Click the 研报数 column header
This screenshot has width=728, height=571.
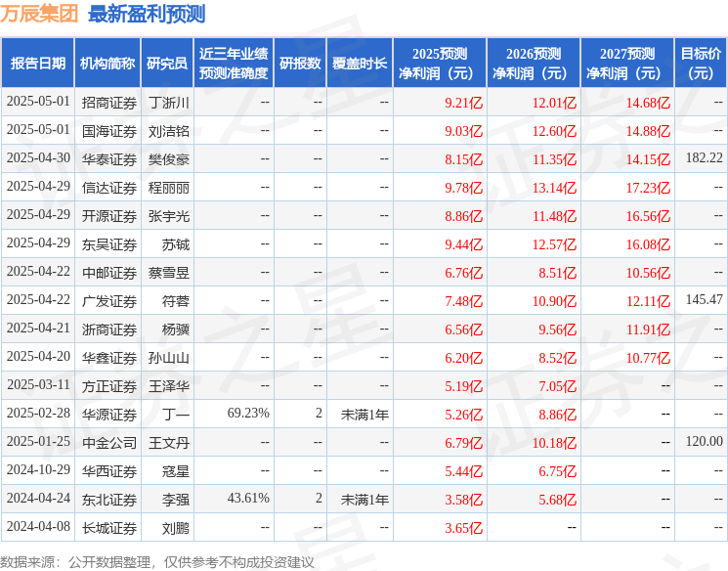[300, 64]
